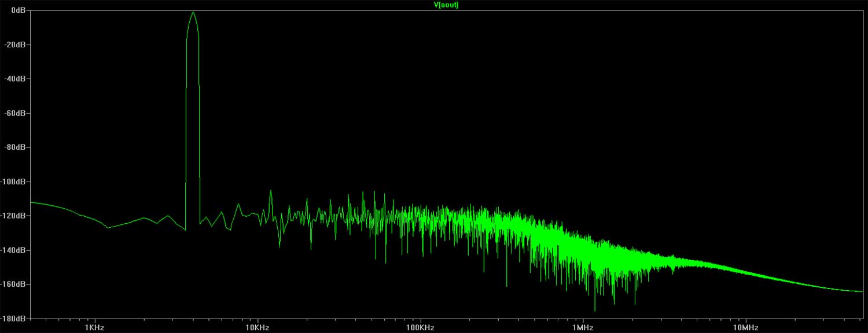This screenshot has width=868, height=333.
Task: Click the 0dB vertical axis label
Action: click(18, 10)
